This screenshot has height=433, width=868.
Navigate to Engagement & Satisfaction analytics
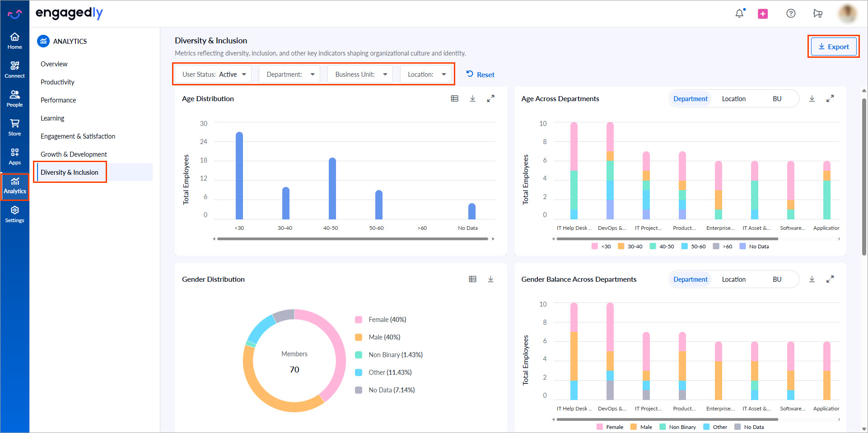coord(78,136)
